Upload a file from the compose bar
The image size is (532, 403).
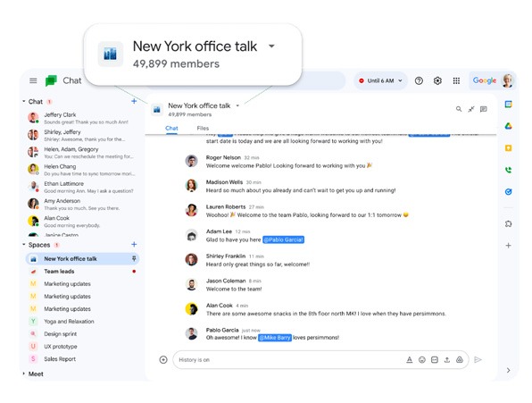pos(447,359)
